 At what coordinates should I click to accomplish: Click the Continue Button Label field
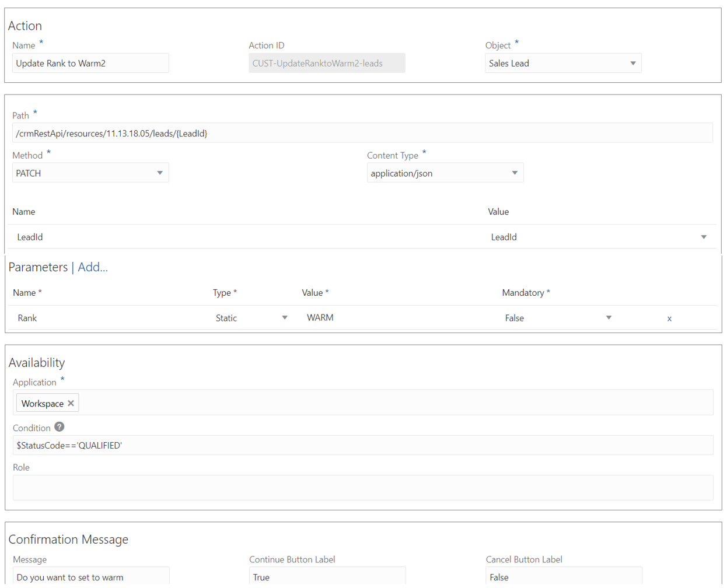(x=327, y=576)
